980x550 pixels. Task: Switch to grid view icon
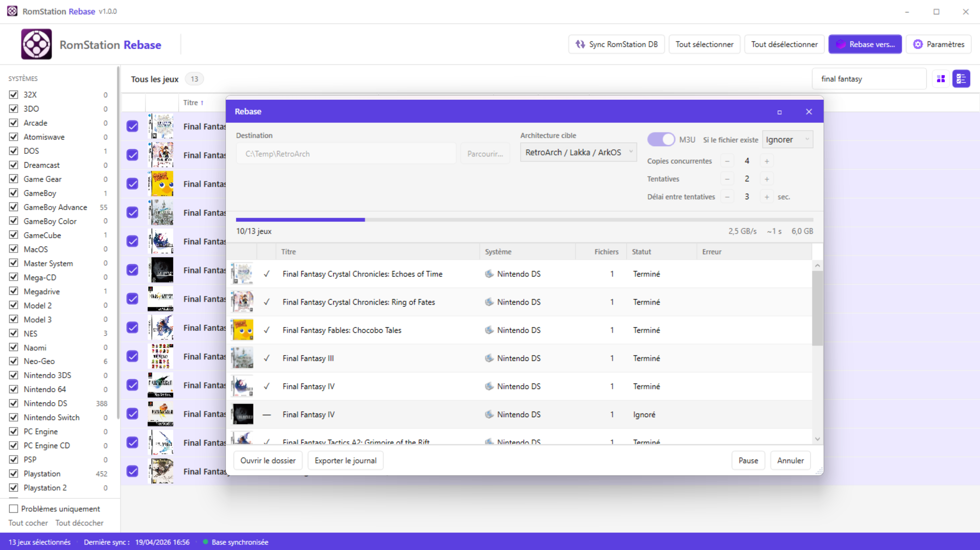point(941,79)
